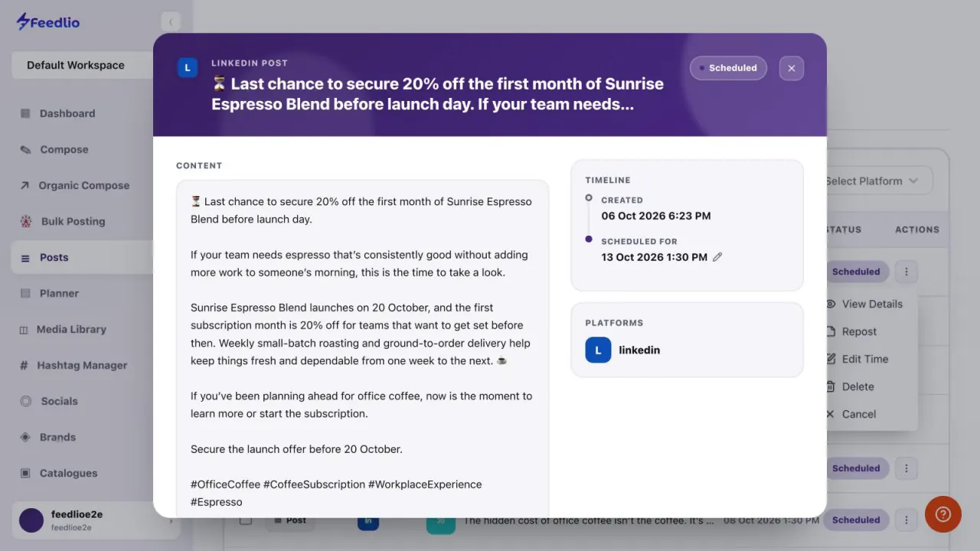The image size is (980, 551).
Task: Click the three-dot menu beside the open dropdown
Action: [906, 272]
